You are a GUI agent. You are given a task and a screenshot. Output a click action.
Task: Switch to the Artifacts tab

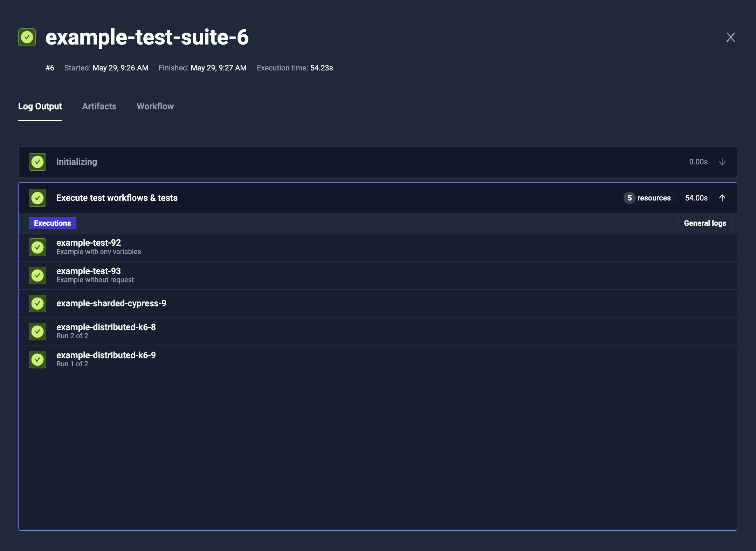[x=99, y=107]
